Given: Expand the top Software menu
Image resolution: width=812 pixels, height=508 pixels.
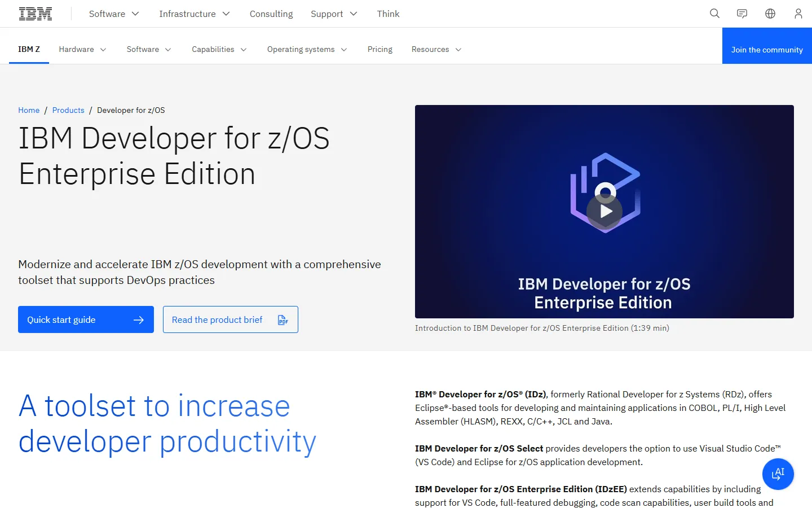Looking at the screenshot, I should (x=114, y=14).
